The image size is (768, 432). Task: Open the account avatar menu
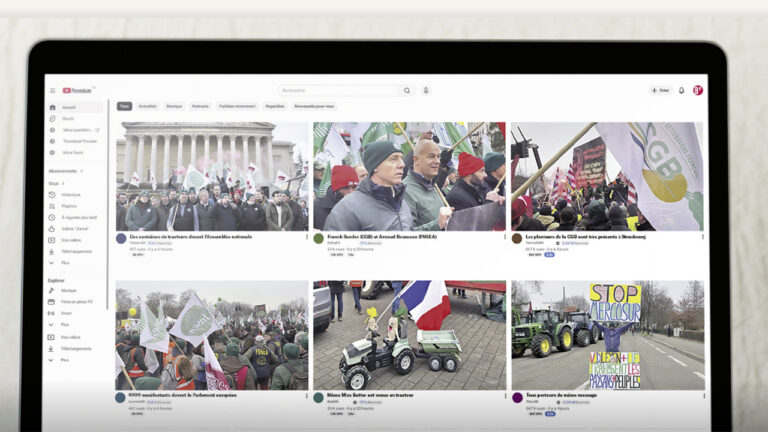[x=697, y=90]
